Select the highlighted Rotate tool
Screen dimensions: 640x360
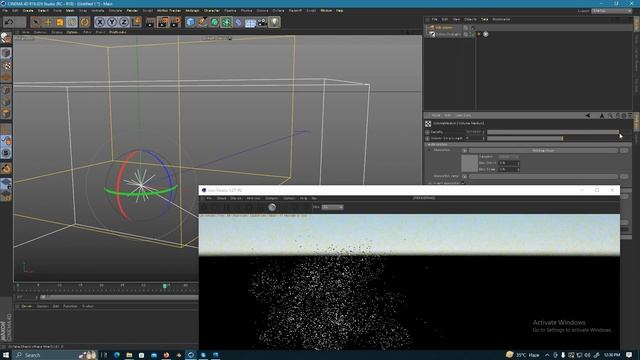pyautogui.click(x=72, y=22)
